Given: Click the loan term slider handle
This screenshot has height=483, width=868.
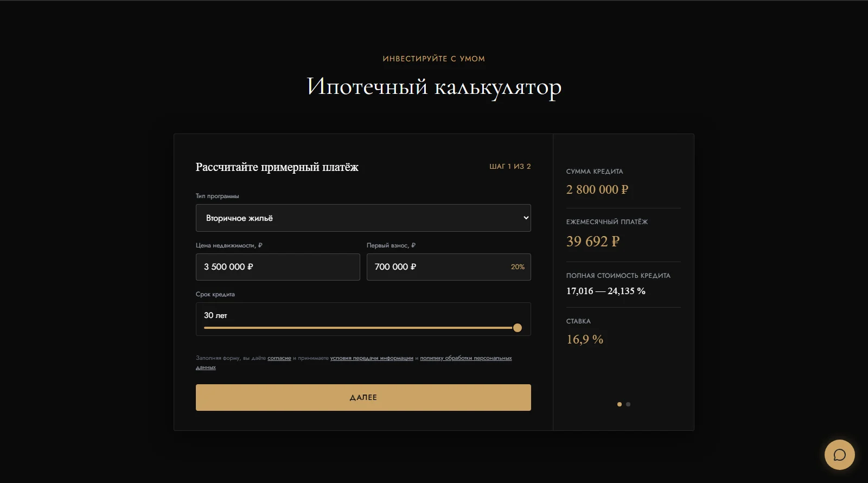Looking at the screenshot, I should tap(518, 328).
